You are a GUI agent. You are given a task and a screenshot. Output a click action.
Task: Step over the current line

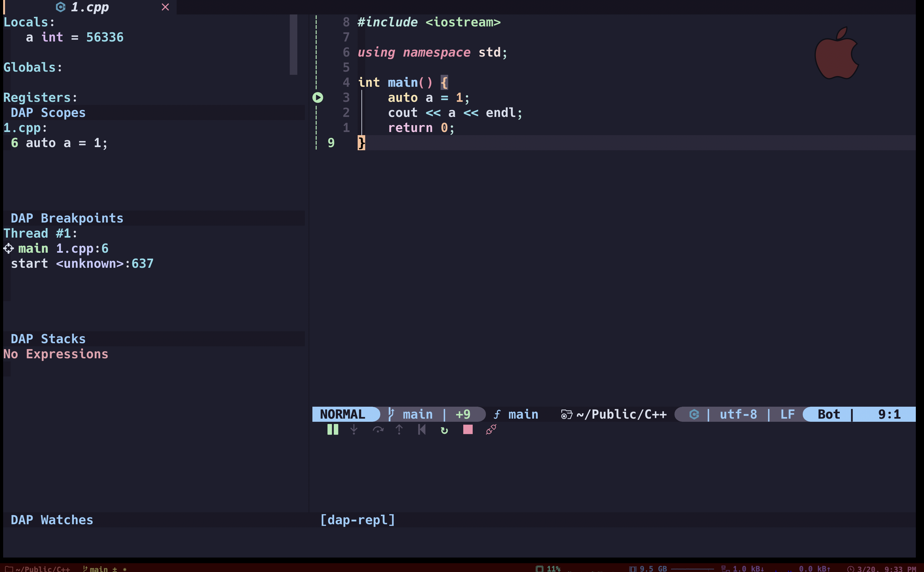[x=378, y=429]
